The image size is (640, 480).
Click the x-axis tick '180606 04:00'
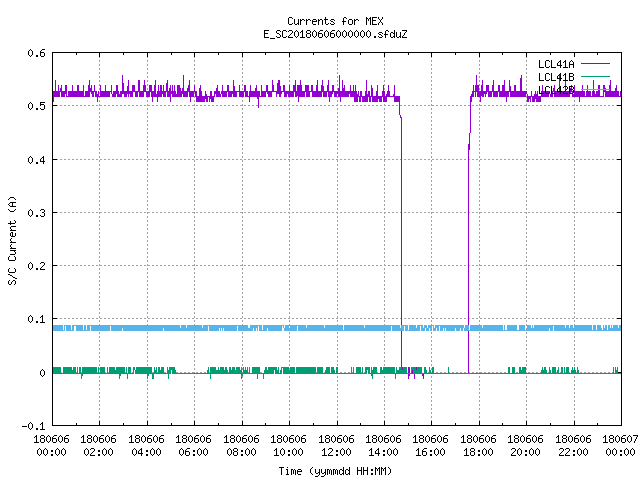[146, 446]
